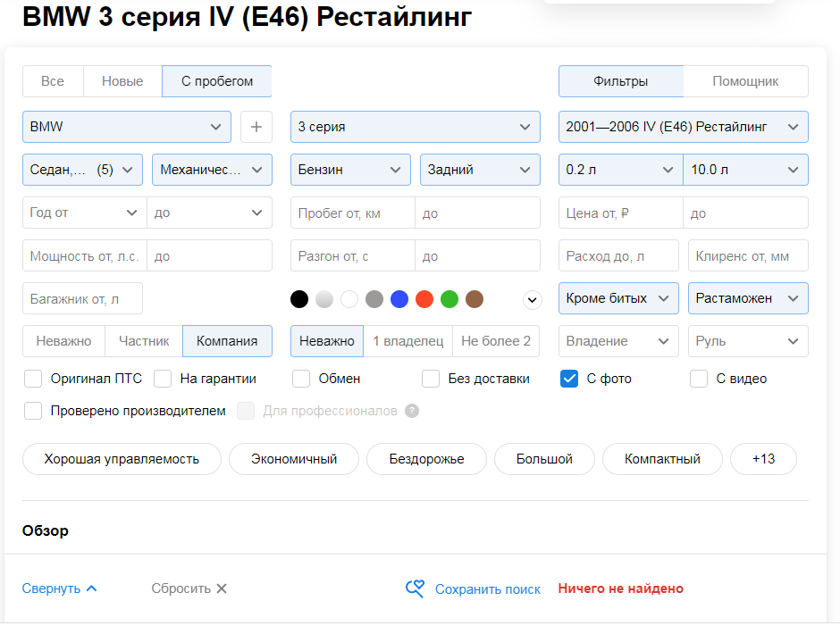The height and width of the screenshot is (626, 840).
Task: Pick the silver color swatch
Action: click(x=324, y=299)
